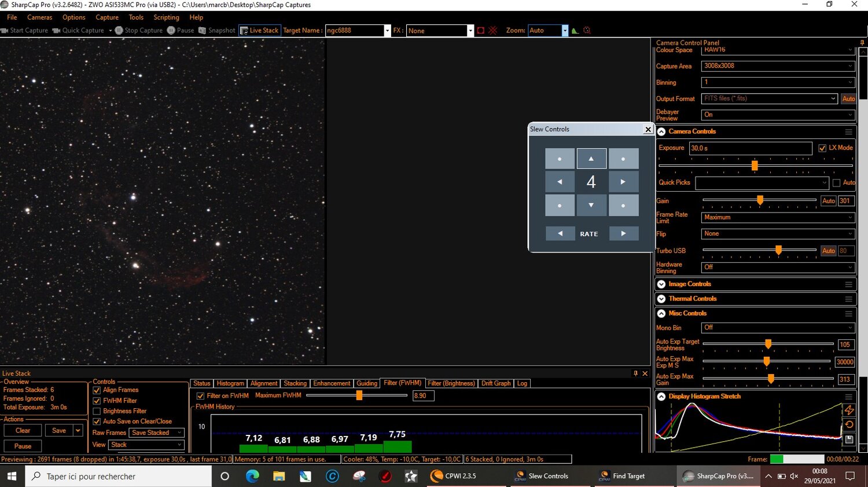The height and width of the screenshot is (487, 868).
Task: Click the Clear button in Actions
Action: tap(23, 431)
